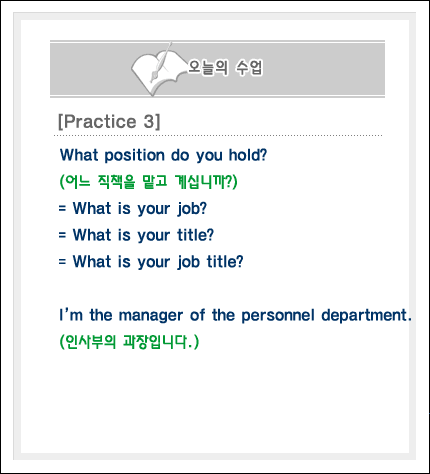Click the line 'What is your title?'
430x474 pixels.
click(x=136, y=235)
